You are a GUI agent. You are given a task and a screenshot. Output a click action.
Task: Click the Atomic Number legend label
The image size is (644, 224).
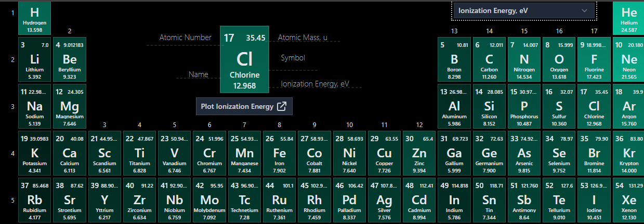(186, 38)
